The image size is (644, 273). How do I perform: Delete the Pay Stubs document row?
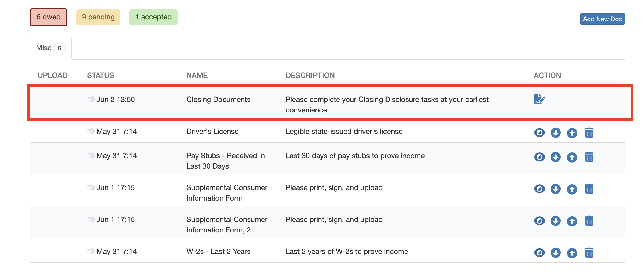[589, 157]
